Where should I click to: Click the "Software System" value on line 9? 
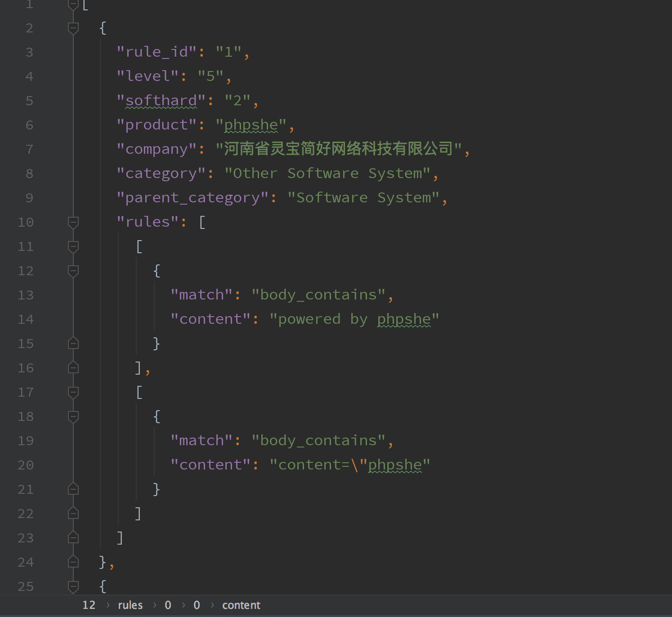pyautogui.click(x=363, y=198)
